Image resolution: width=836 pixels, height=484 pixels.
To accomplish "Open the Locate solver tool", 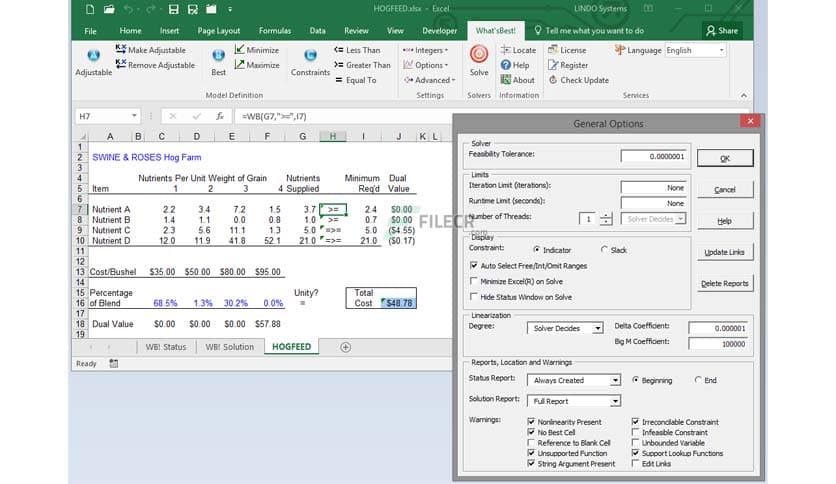I will pyautogui.click(x=518, y=50).
